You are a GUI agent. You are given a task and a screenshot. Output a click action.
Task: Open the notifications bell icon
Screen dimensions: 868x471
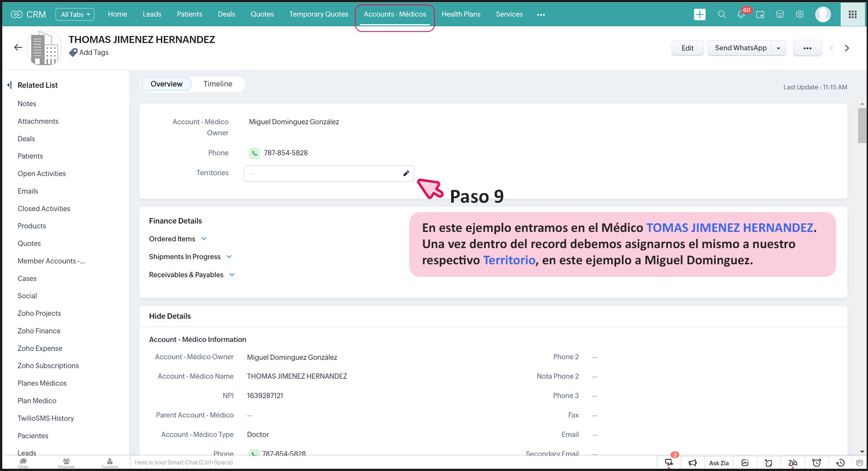pyautogui.click(x=741, y=14)
